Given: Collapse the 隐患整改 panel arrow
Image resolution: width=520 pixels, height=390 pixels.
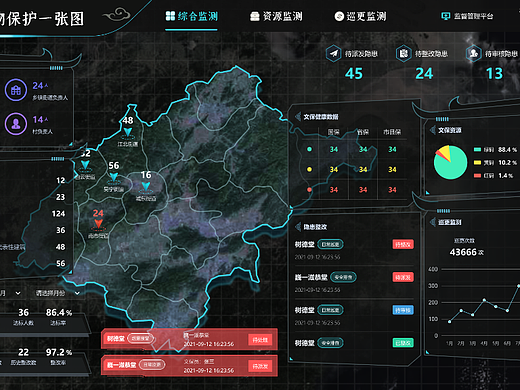Looking at the screenshot, I should pyautogui.click(x=298, y=227).
